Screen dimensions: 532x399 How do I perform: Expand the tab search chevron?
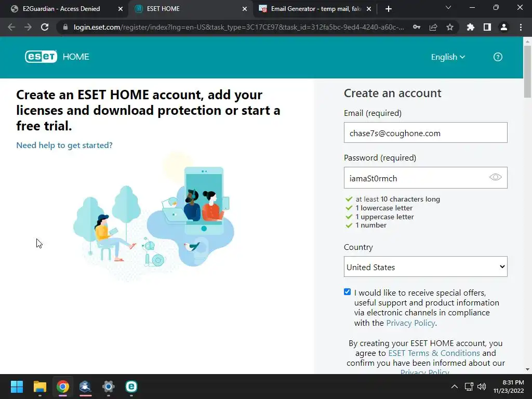pyautogui.click(x=448, y=7)
